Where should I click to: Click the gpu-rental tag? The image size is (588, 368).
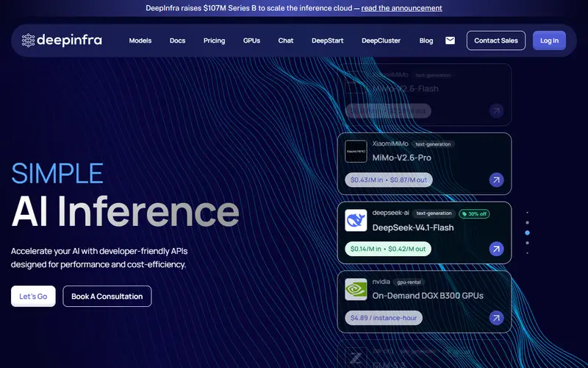point(409,282)
